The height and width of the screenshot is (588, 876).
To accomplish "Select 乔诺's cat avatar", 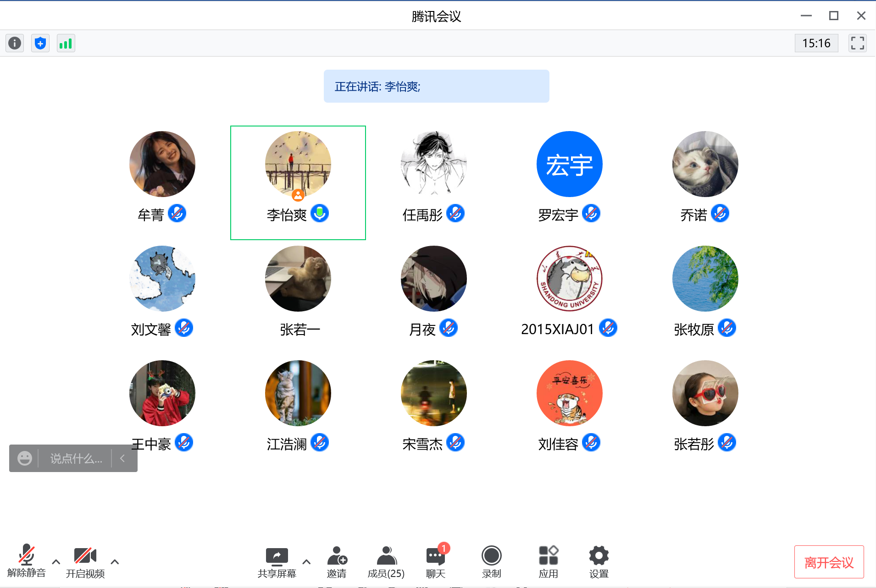I will tap(705, 164).
